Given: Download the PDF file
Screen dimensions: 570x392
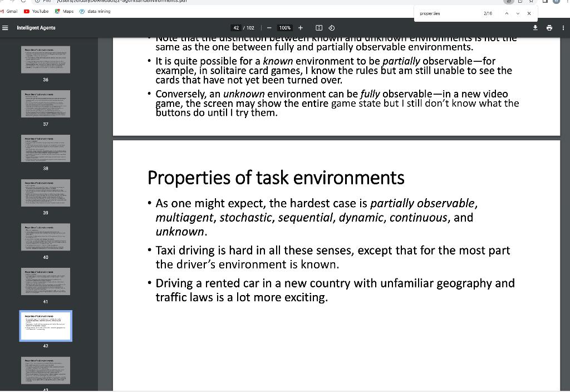Looking at the screenshot, I should (x=535, y=28).
